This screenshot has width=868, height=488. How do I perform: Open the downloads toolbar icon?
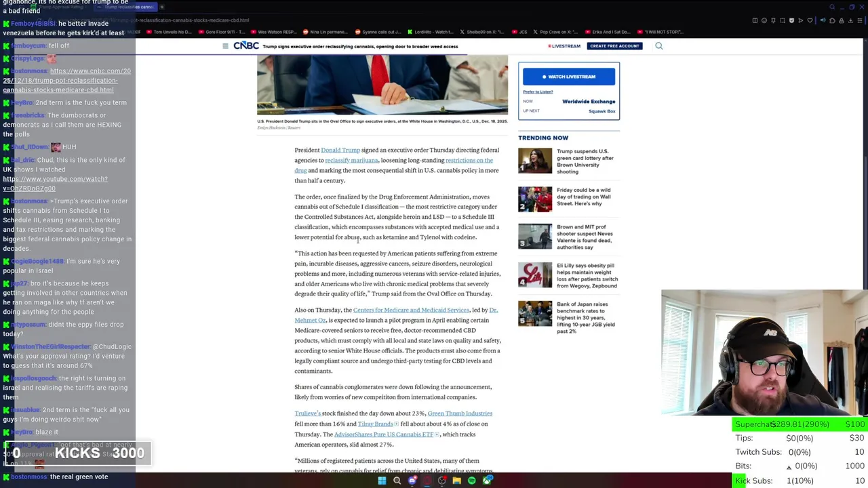pos(850,20)
